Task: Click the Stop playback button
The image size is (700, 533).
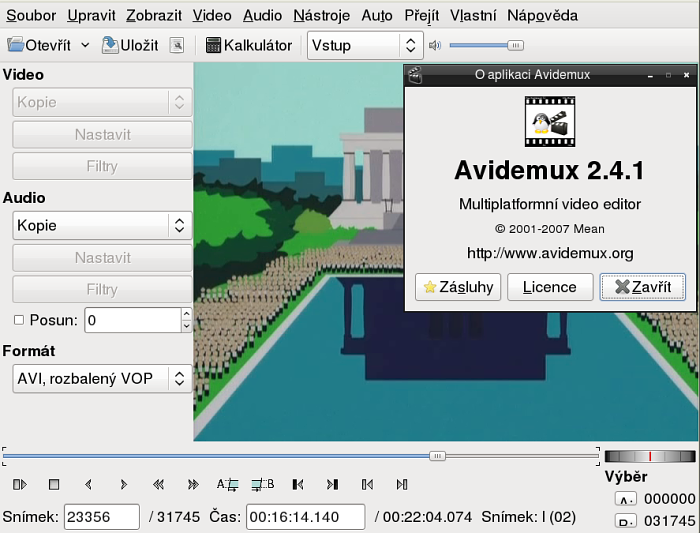Action: click(x=54, y=484)
